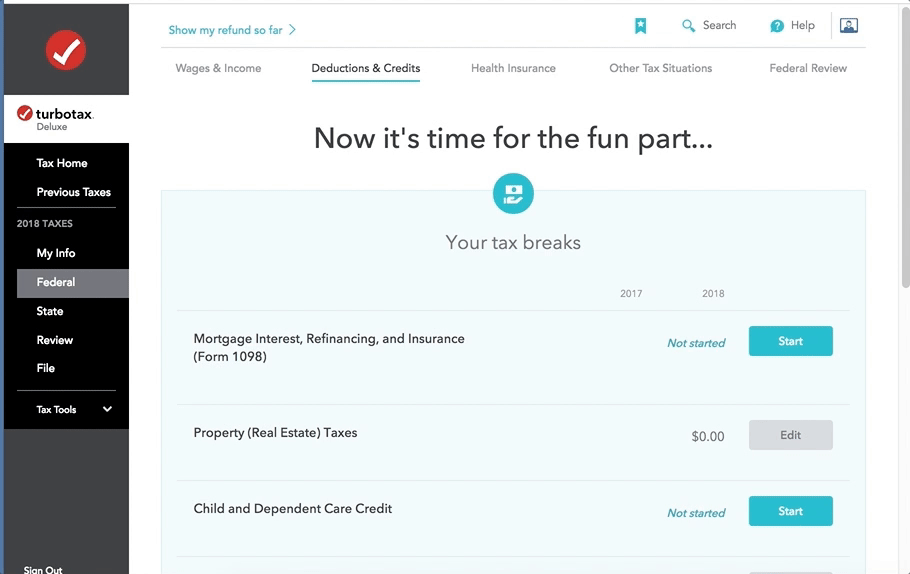The width and height of the screenshot is (910, 574).
Task: Expand Show my refund so far arrow
Action: [292, 30]
